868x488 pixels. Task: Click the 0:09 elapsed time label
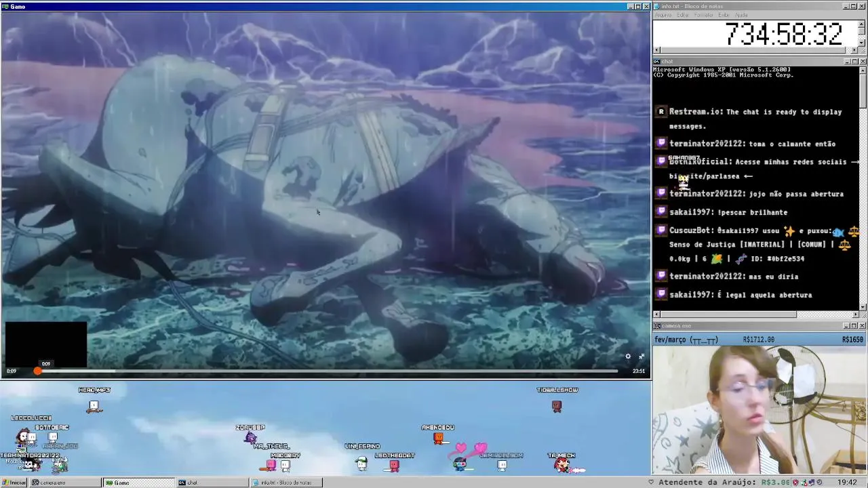pos(12,371)
